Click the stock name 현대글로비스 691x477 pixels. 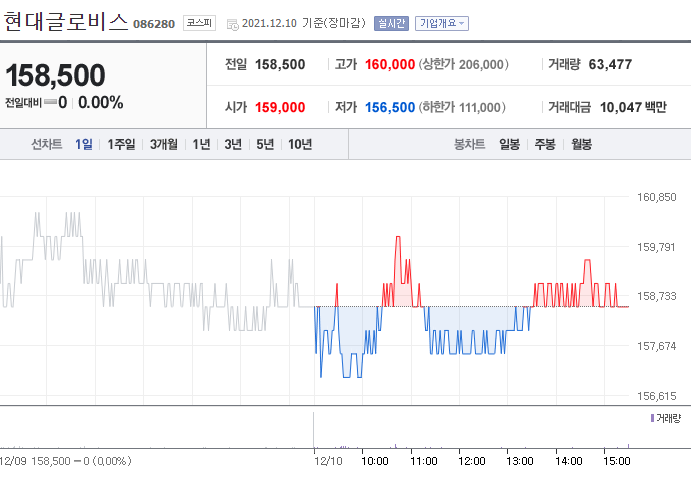66,21
